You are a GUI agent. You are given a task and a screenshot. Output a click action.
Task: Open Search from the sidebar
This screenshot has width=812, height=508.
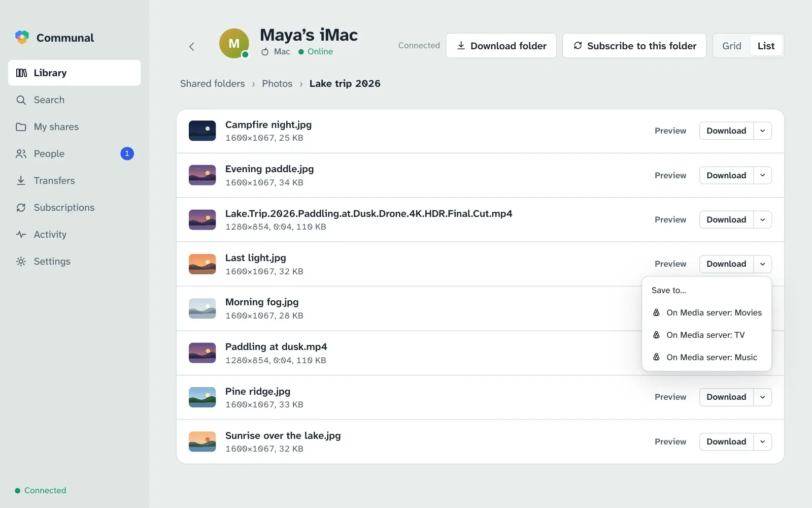pos(74,100)
